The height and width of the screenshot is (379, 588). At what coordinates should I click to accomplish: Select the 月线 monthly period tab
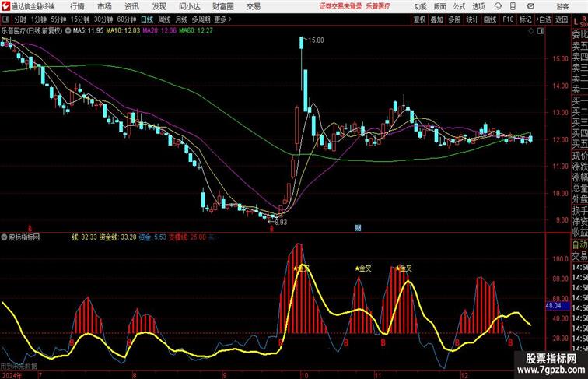click(x=181, y=19)
